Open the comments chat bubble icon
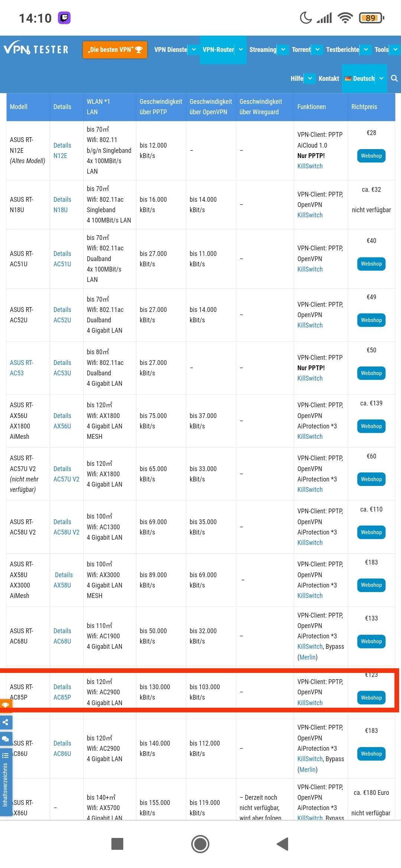This screenshot has height=868, width=401. [6, 738]
